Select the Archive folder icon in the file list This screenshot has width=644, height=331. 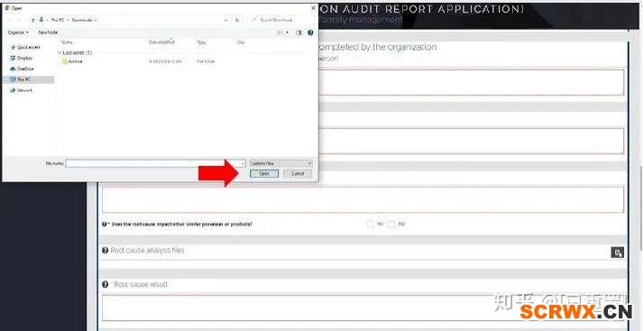[x=64, y=61]
